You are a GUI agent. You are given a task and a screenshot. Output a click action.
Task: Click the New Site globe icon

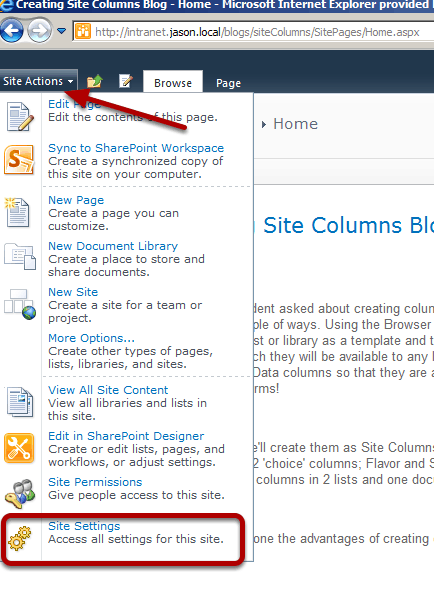(20, 304)
